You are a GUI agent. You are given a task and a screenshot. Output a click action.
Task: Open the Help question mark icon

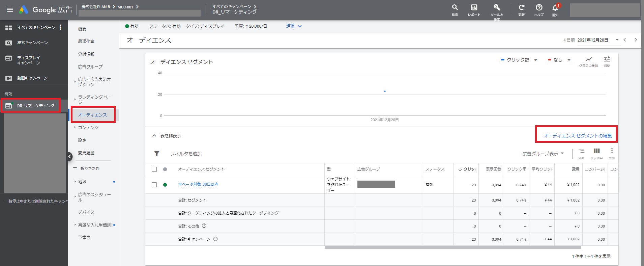point(539,8)
